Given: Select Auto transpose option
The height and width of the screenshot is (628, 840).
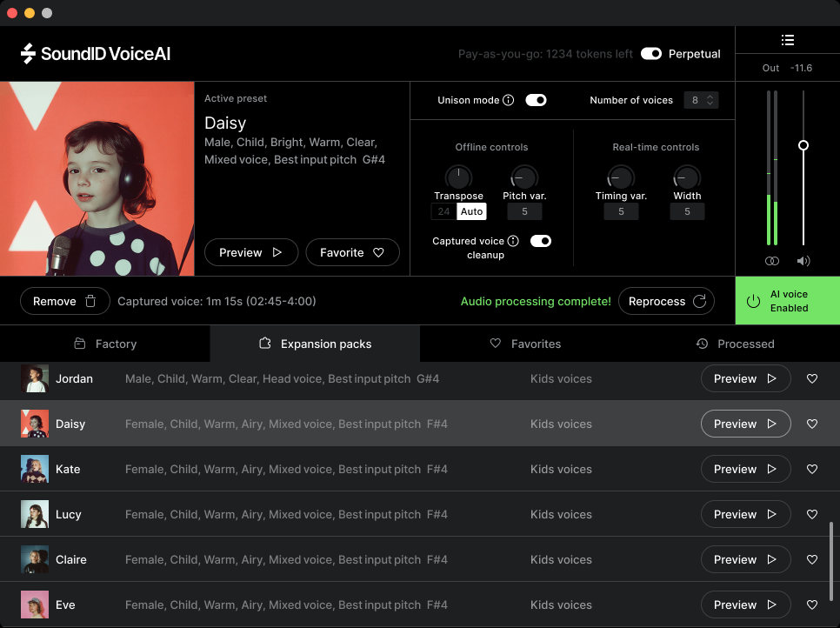Looking at the screenshot, I should 471,211.
